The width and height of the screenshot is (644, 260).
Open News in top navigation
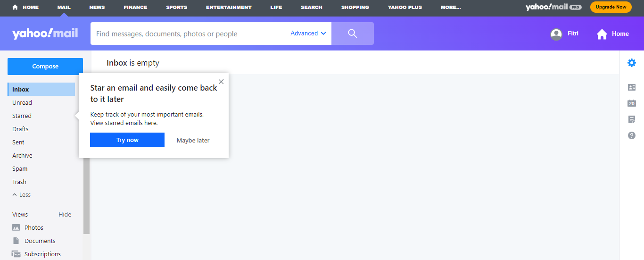pos(97,7)
